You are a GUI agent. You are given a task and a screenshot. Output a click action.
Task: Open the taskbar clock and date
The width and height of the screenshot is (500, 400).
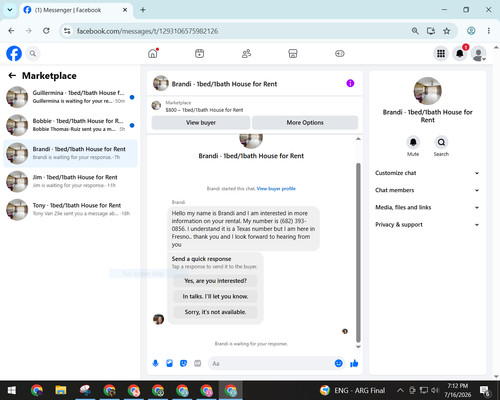(458, 390)
